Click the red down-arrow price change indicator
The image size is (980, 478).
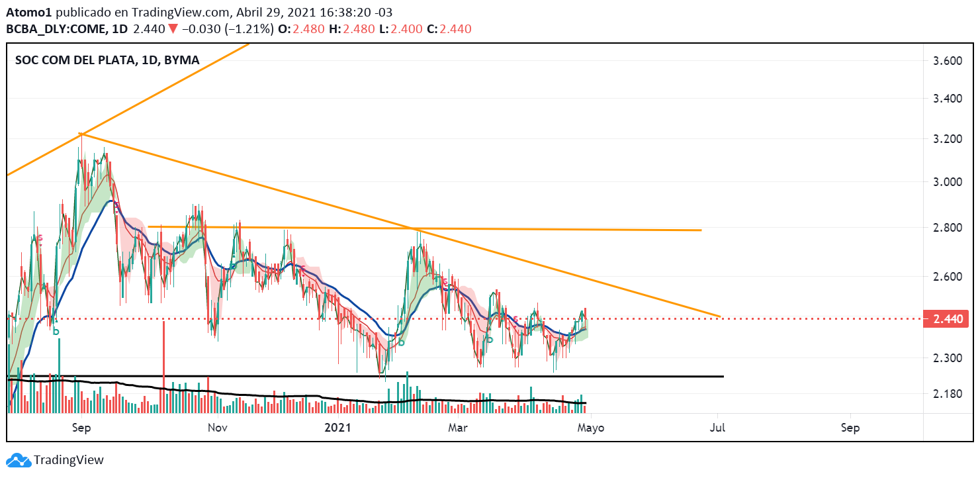point(172,29)
